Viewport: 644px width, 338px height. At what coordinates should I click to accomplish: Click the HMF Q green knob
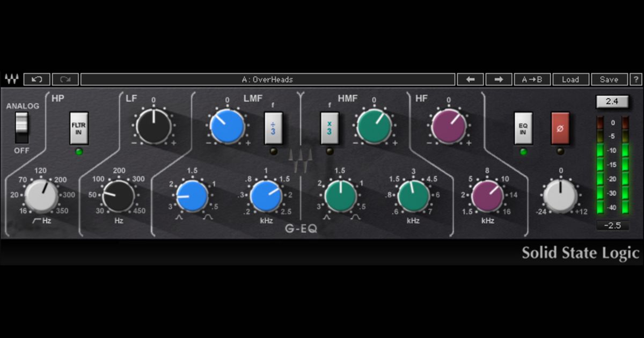coord(341,196)
